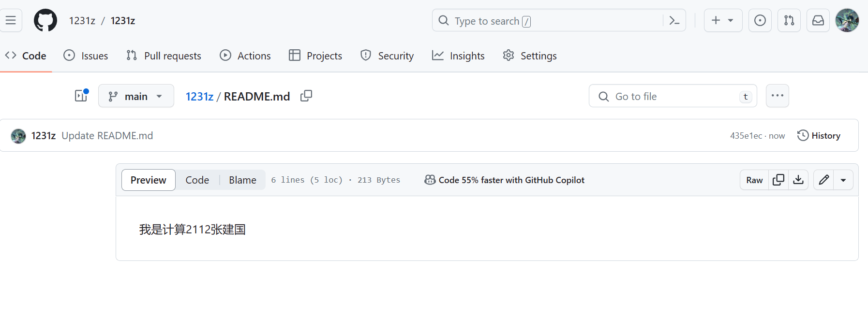Screen dimensions: 868x330
Task: Open the hamburger navigation menu
Action: click(x=11, y=20)
